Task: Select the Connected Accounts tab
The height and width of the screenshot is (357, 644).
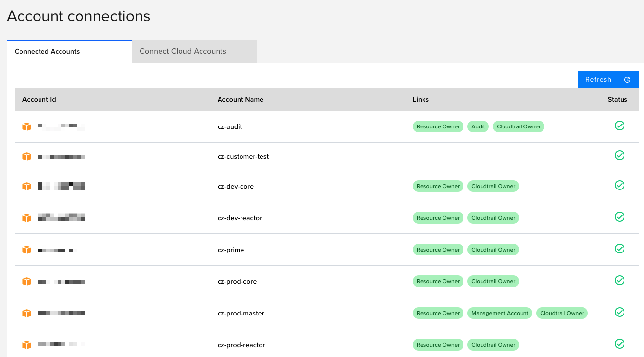Action: (69, 51)
